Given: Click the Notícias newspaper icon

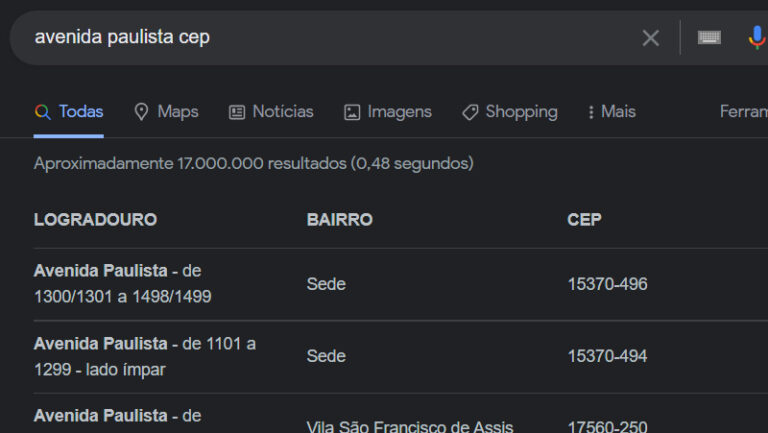Looking at the screenshot, I should coord(237,112).
